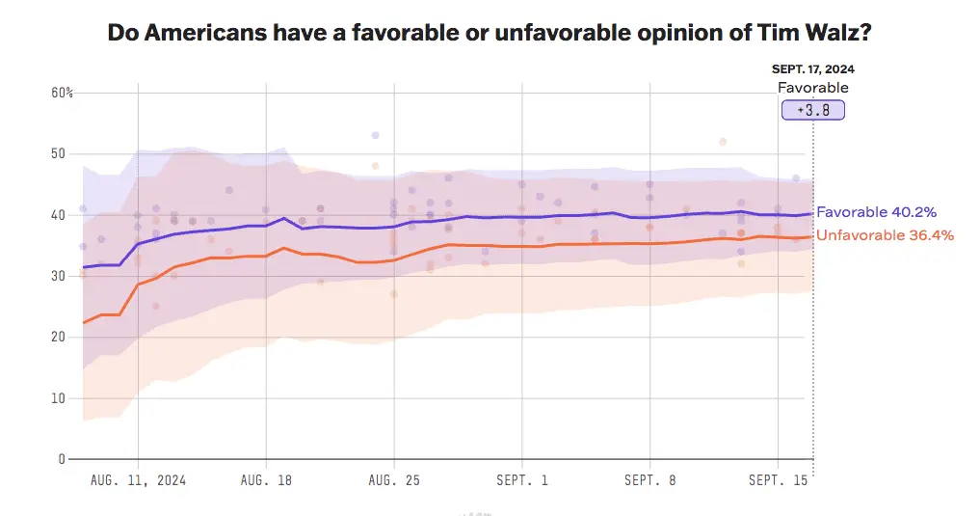Click the AUG. 11, 2024 axis label

[138, 479]
